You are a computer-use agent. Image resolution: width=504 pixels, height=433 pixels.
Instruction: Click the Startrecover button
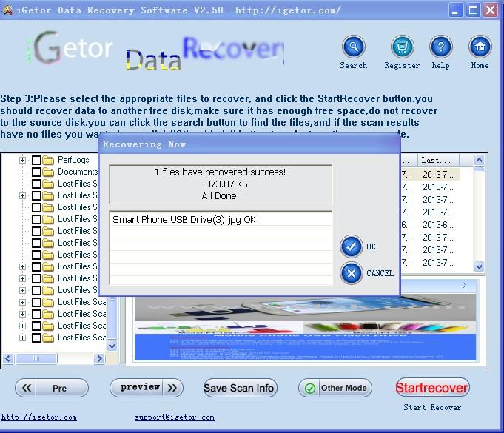pos(431,388)
